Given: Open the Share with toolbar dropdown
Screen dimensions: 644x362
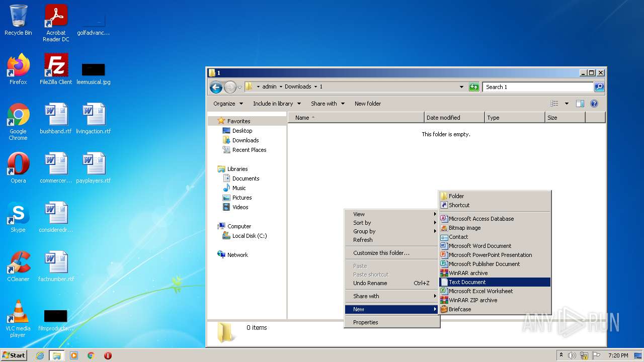Looking at the screenshot, I should [x=328, y=104].
